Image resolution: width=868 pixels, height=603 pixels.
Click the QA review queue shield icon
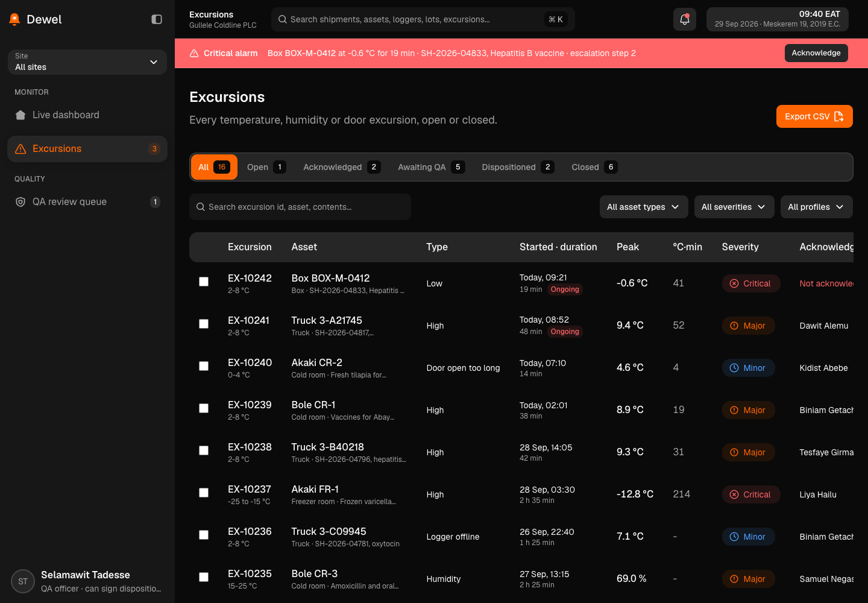coord(20,202)
